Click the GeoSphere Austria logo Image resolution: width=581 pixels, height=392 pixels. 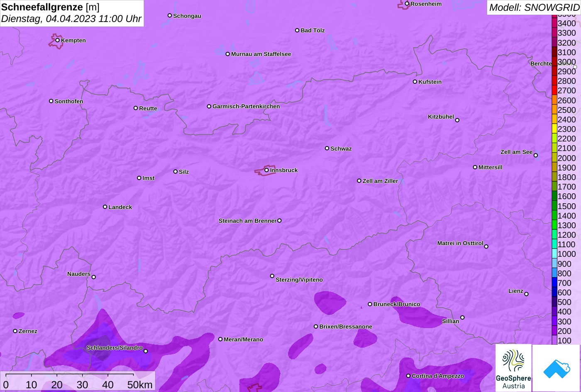point(513,368)
